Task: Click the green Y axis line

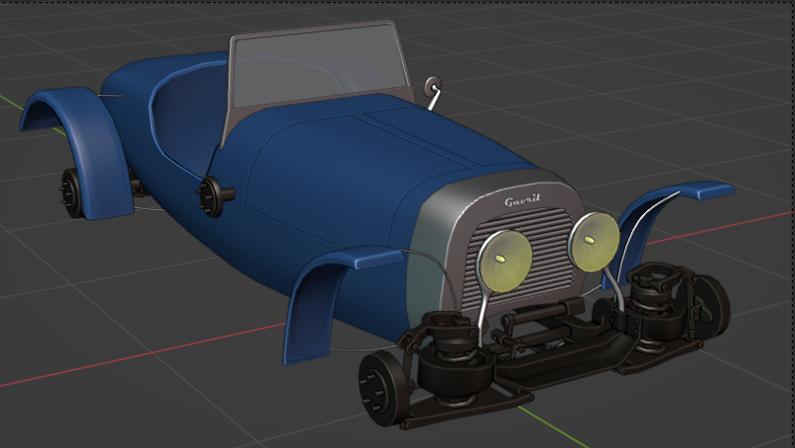Action: coord(540,422)
